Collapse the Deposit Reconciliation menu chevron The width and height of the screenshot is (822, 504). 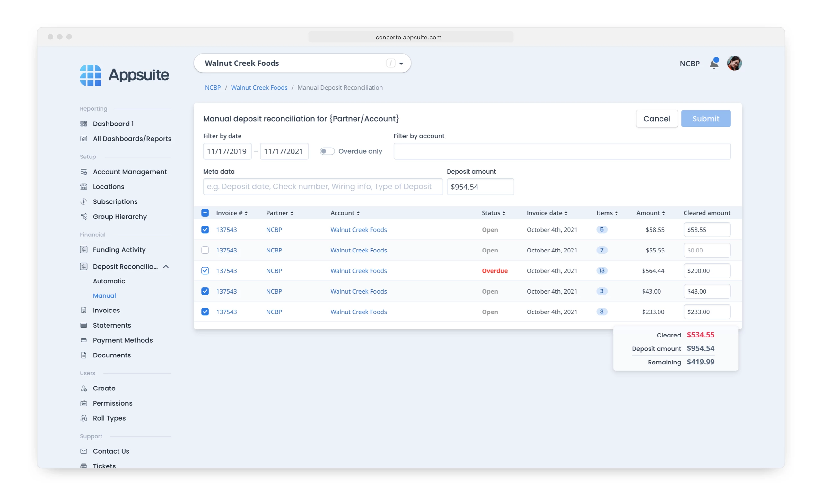pyautogui.click(x=166, y=267)
